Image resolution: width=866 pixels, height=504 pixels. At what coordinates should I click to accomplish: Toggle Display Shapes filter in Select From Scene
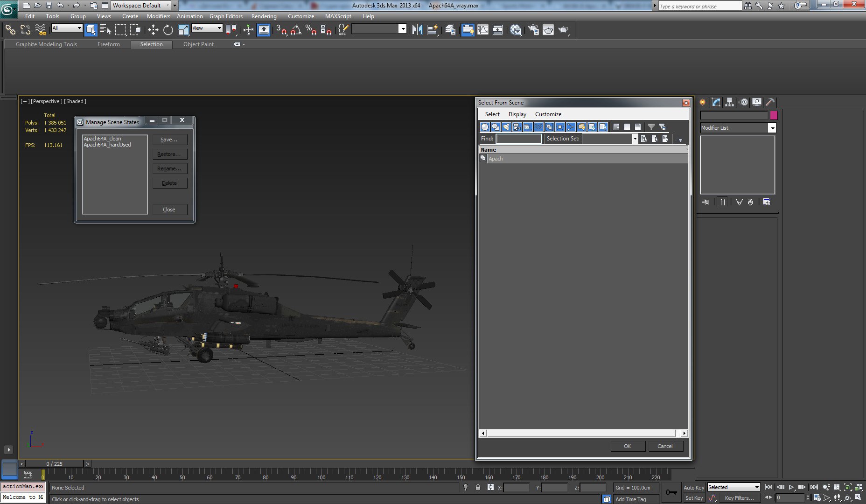click(496, 127)
